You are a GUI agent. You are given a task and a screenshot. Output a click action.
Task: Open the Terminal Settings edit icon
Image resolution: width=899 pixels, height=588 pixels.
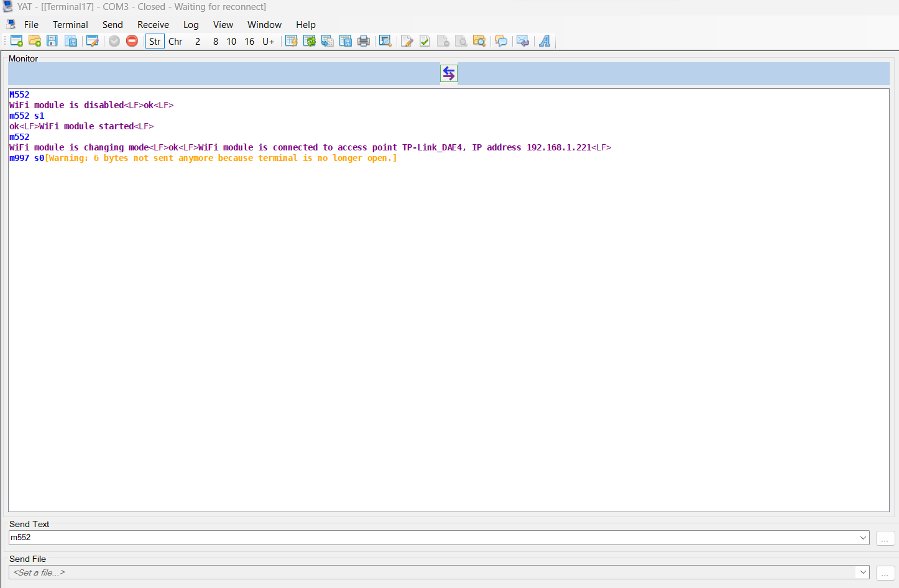tap(93, 41)
